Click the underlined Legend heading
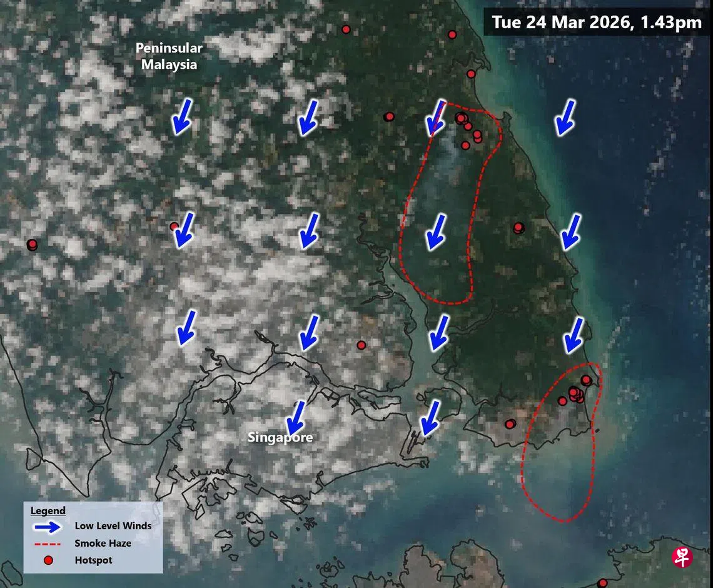This screenshot has width=713, height=588. click(48, 510)
